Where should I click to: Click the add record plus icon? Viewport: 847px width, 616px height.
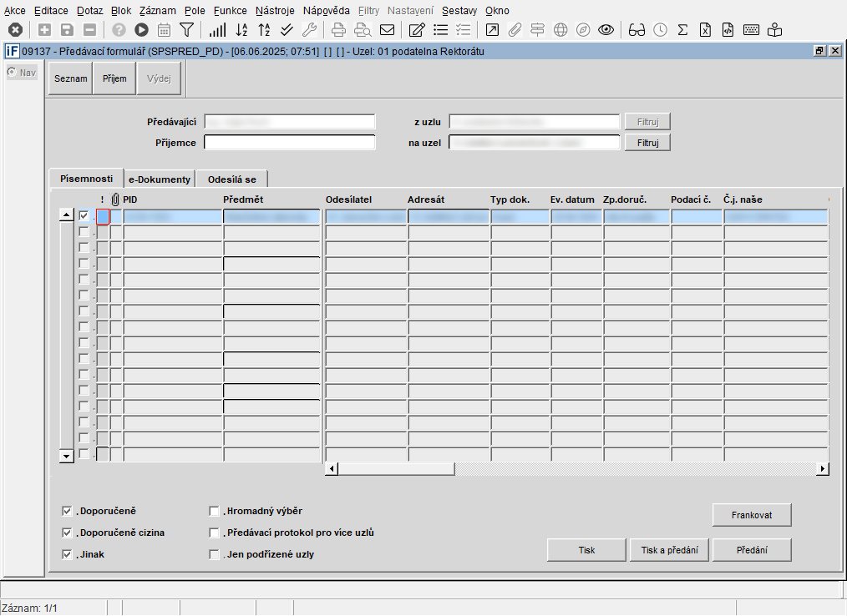[x=44, y=30]
